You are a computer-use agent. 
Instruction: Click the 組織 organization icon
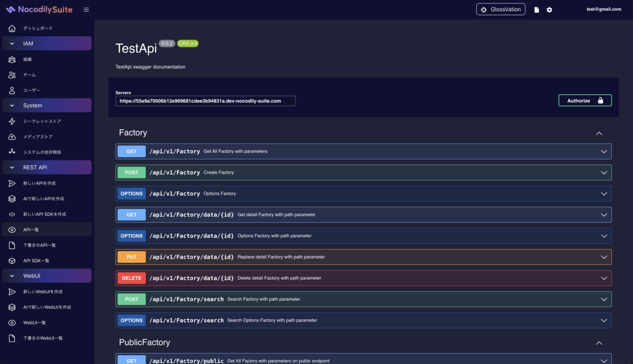[12, 59]
